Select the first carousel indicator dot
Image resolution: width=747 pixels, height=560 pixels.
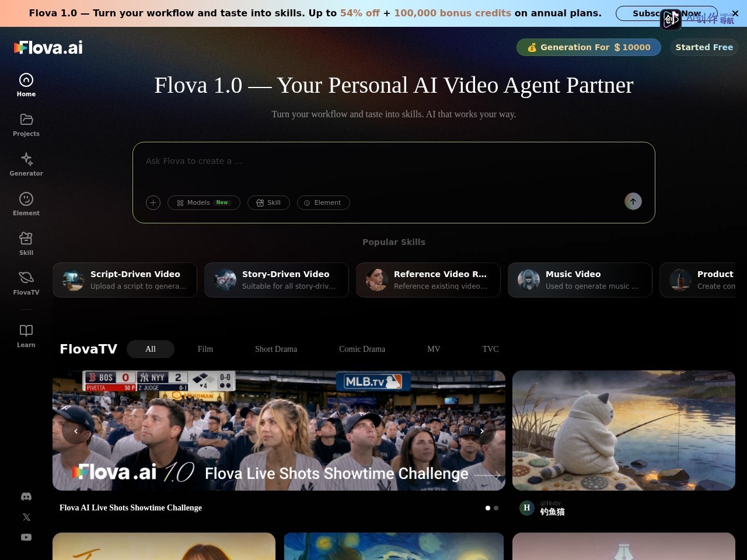[x=488, y=508]
